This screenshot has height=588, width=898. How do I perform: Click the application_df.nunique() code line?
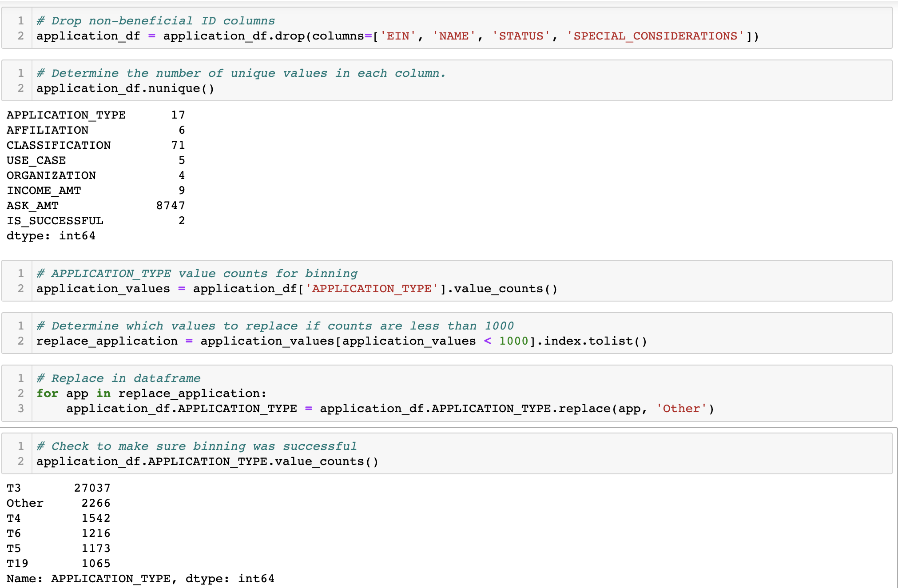point(125,88)
